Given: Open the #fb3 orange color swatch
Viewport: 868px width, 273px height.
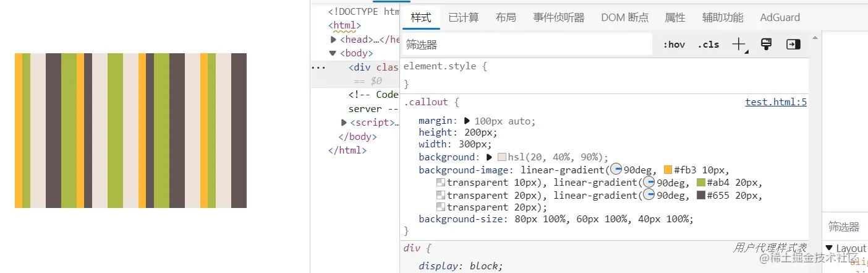Looking at the screenshot, I should [x=668, y=170].
